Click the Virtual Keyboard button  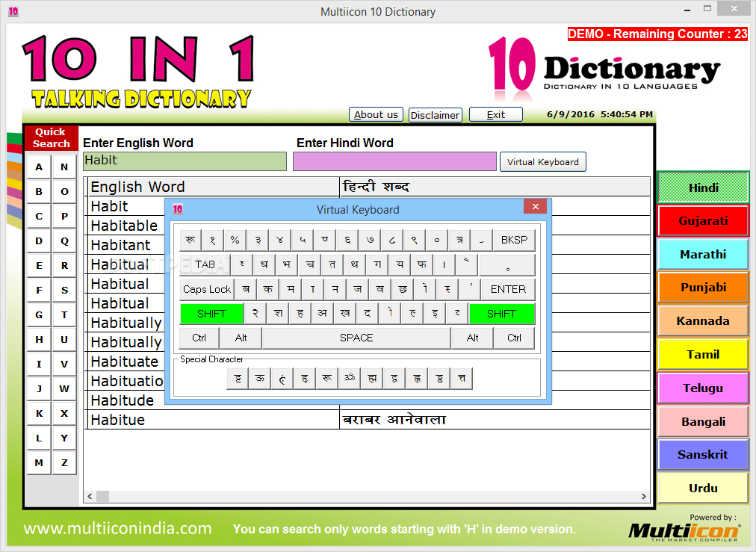tap(543, 162)
